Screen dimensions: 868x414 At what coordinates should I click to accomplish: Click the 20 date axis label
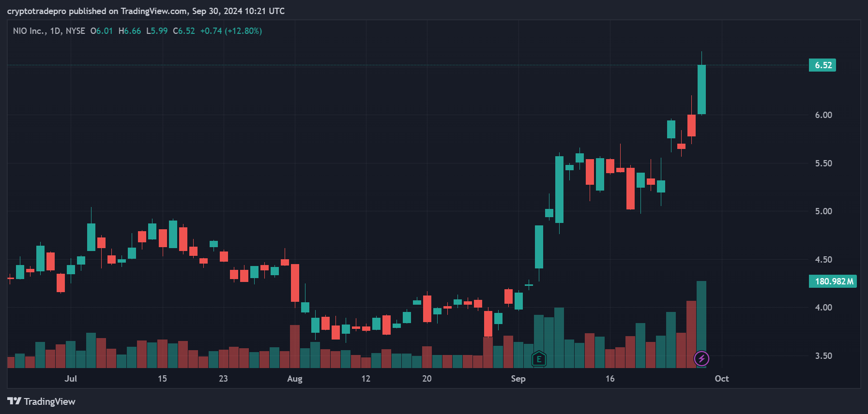tap(427, 379)
